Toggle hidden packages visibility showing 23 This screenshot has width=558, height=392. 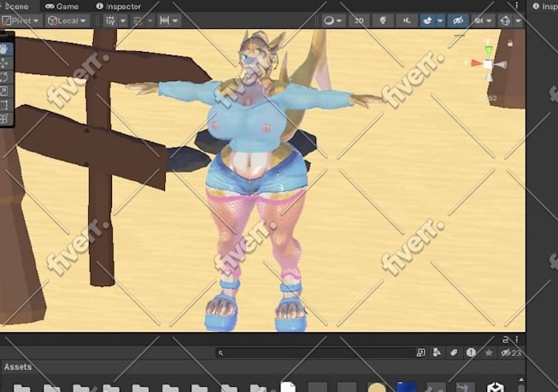(x=511, y=353)
